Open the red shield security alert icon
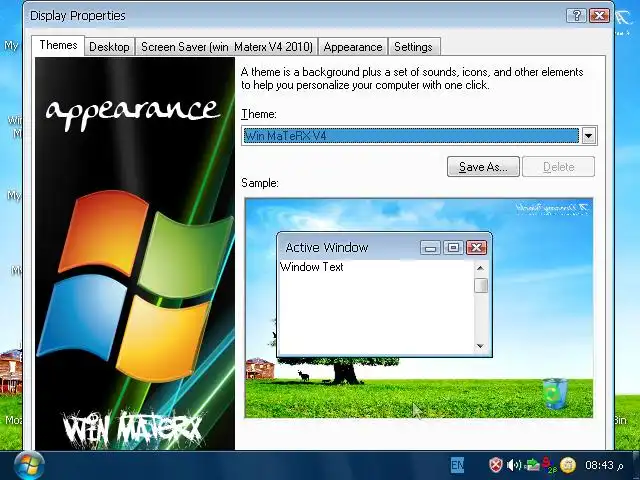 click(496, 465)
